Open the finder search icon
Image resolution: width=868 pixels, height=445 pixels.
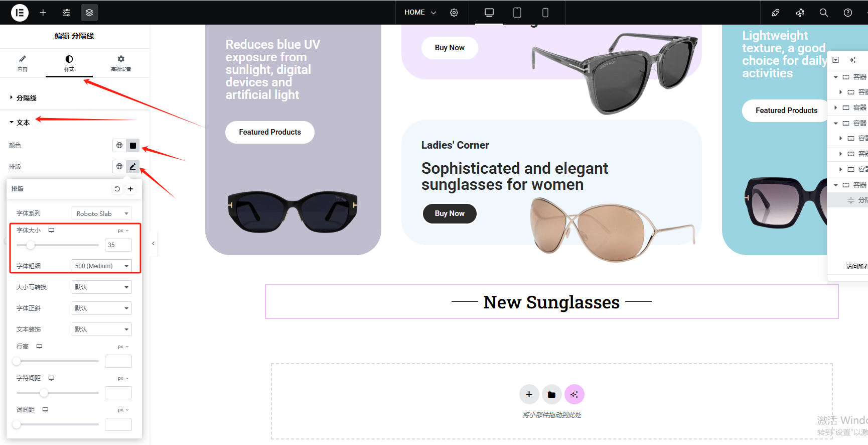[x=824, y=13]
